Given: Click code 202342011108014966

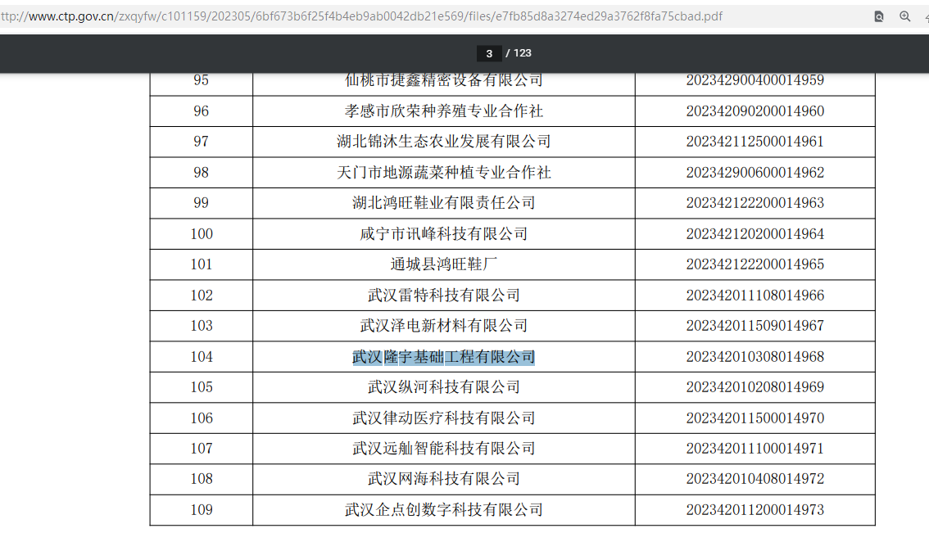Looking at the screenshot, I should (x=755, y=296).
